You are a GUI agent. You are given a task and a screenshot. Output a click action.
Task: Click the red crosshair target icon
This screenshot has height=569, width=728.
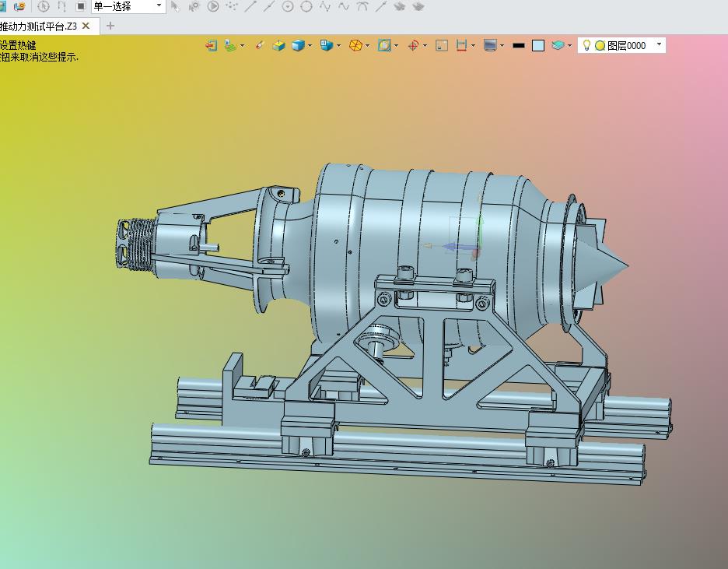point(413,46)
